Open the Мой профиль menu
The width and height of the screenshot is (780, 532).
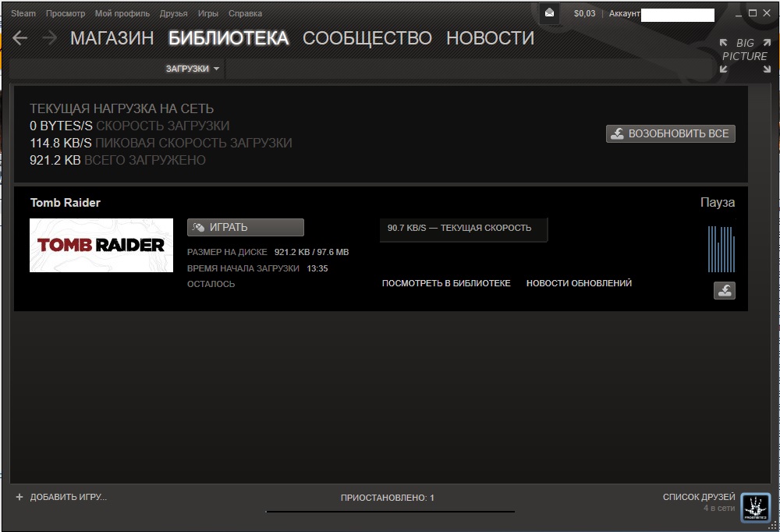coord(122,13)
